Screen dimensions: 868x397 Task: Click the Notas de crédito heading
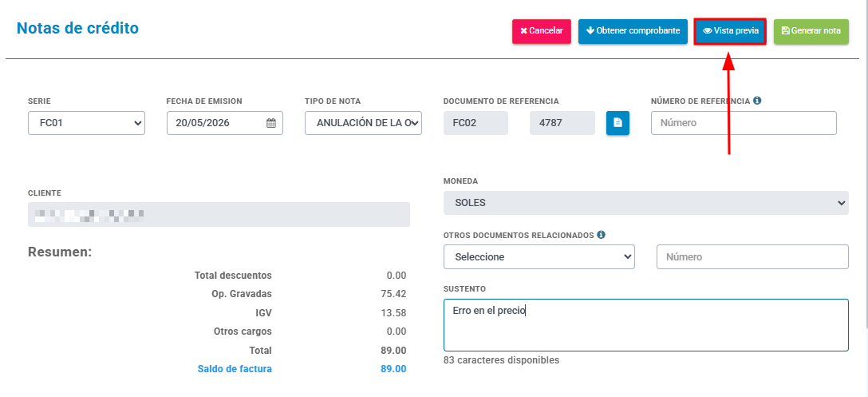tap(77, 28)
